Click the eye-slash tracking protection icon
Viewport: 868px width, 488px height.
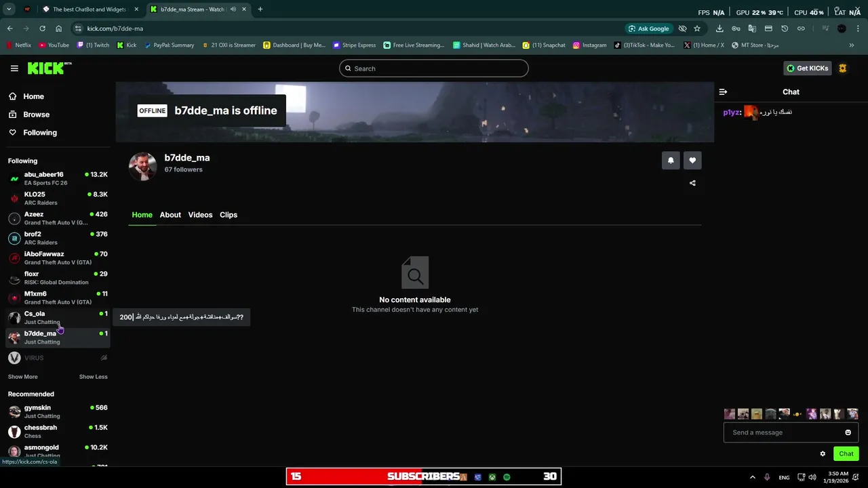[x=682, y=28]
